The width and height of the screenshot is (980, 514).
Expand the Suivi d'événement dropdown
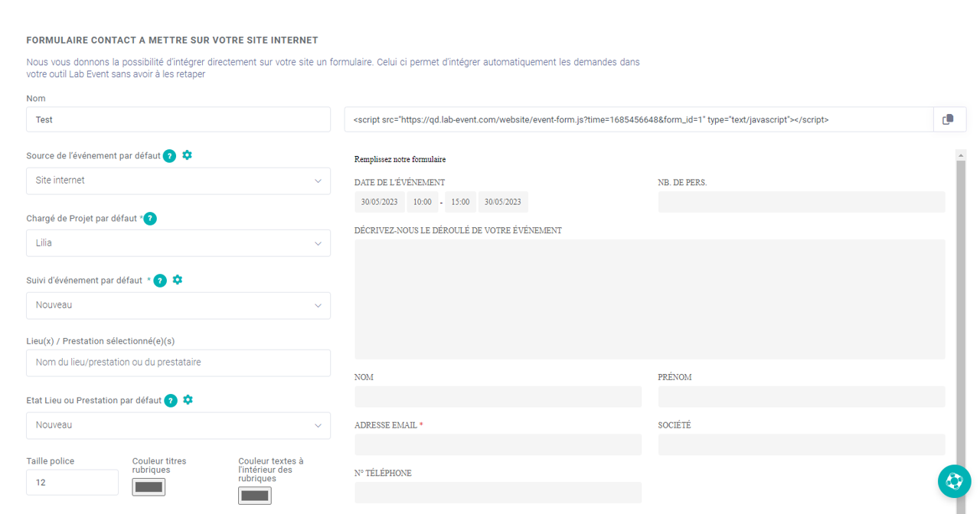(178, 305)
